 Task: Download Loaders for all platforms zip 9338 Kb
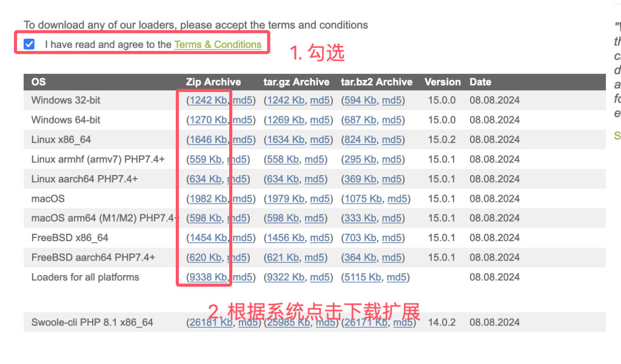[208, 277]
